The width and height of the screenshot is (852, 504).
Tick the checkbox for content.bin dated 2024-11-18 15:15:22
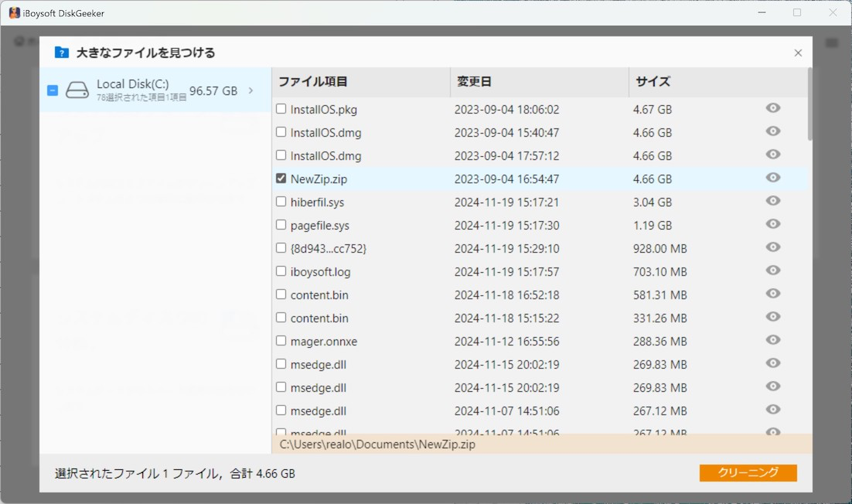click(x=281, y=317)
